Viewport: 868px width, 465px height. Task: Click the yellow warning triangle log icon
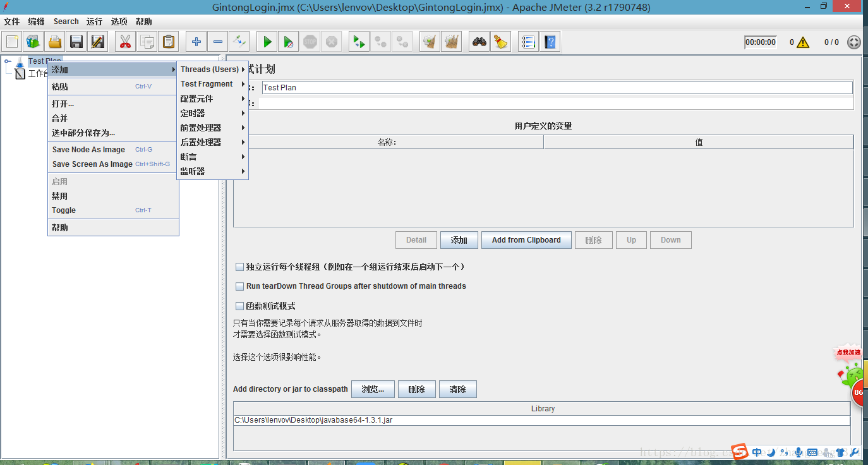(x=803, y=42)
